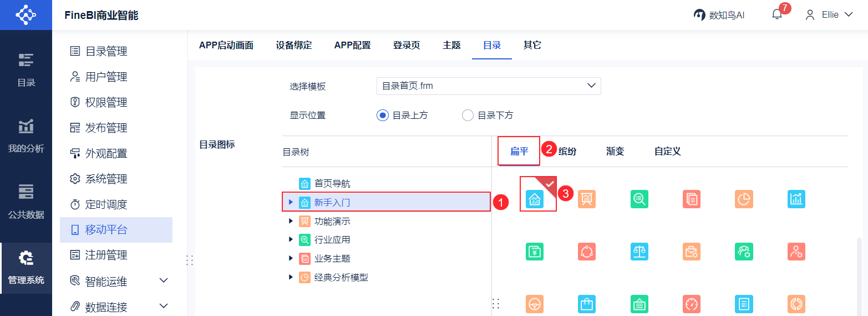This screenshot has height=316, width=868.
Task: Expand the 智能运维 sidebar menu
Action: (x=163, y=281)
